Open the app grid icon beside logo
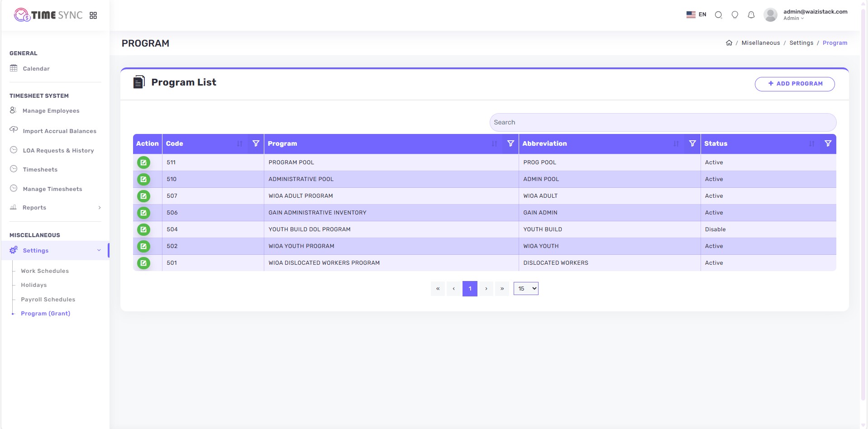868x429 pixels. point(93,15)
